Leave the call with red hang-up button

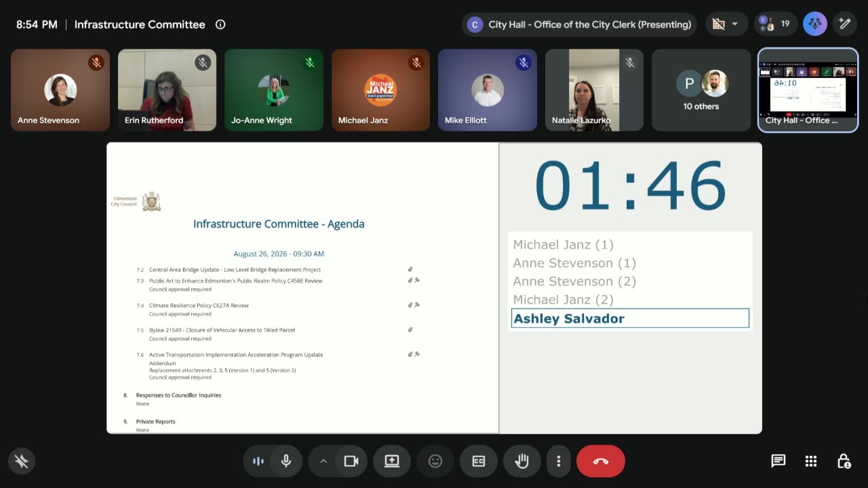pos(601,462)
